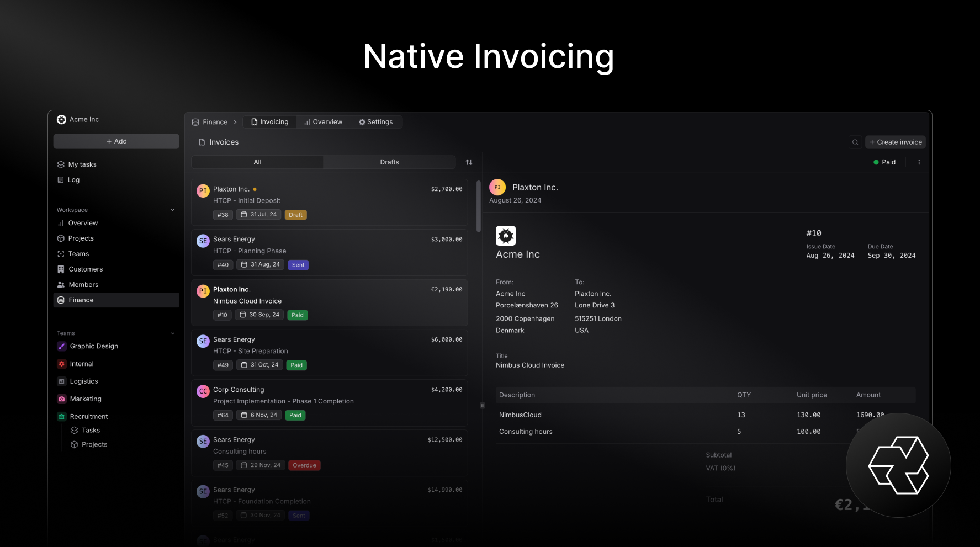
Task: Switch to the Overview tab in Finance
Action: pos(323,122)
